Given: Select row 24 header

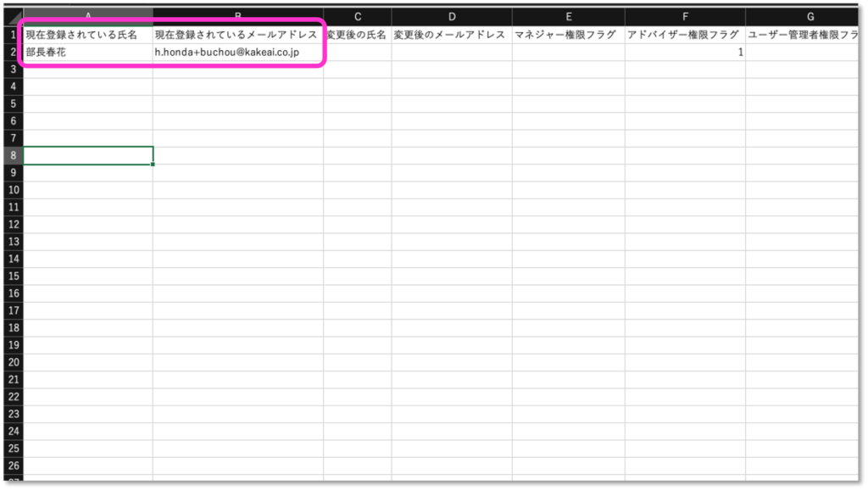Looking at the screenshot, I should coord(14,432).
